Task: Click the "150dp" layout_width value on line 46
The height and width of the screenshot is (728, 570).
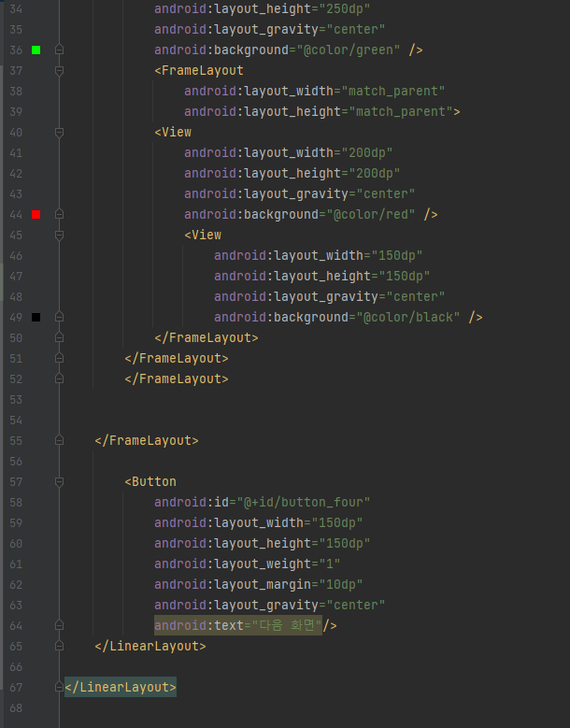Action: pyautogui.click(x=396, y=255)
